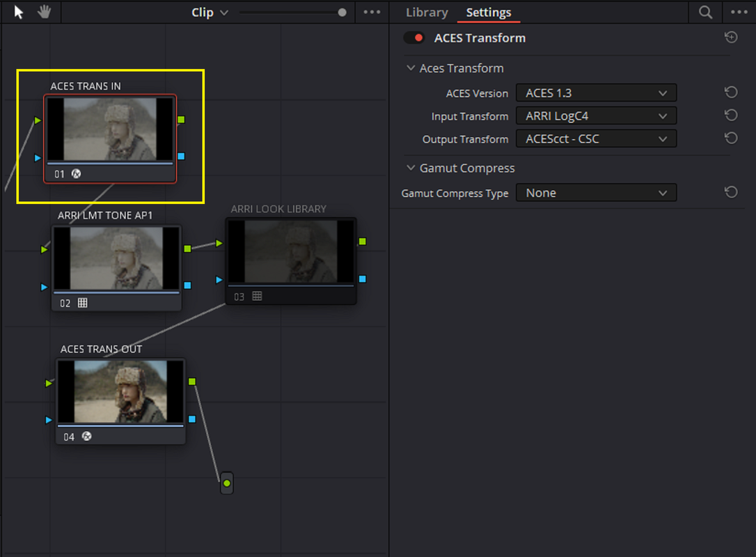Collapse the Aces Transform section
Viewport: 756px width, 557px height.
[x=411, y=68]
